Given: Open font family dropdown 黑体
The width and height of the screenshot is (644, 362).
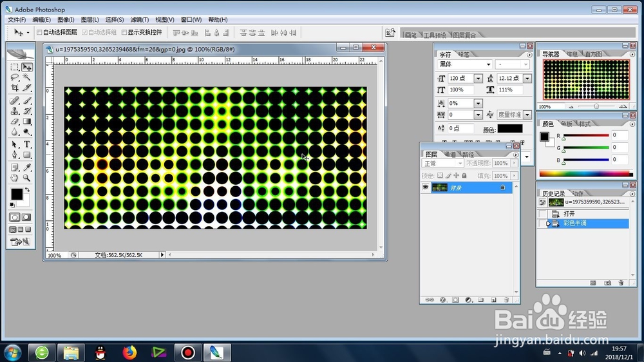Looking at the screenshot, I should (x=488, y=64).
